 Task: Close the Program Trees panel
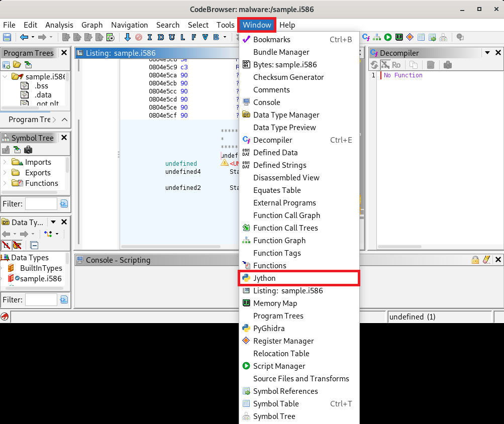coord(64,53)
